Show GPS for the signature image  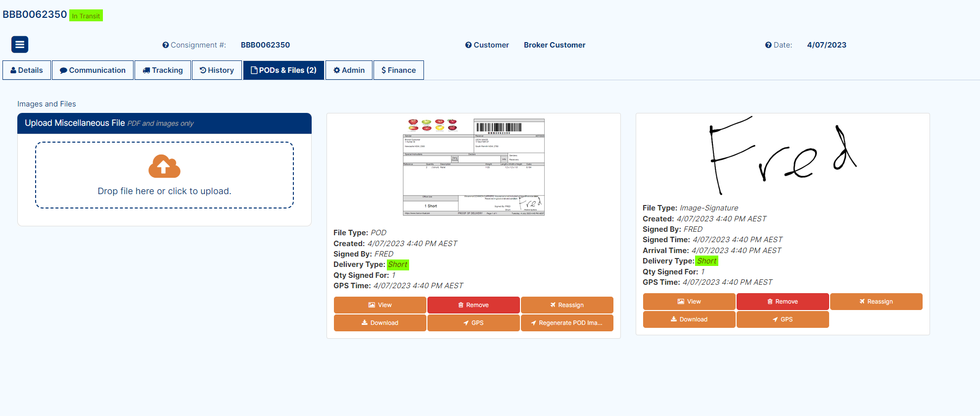click(x=782, y=319)
